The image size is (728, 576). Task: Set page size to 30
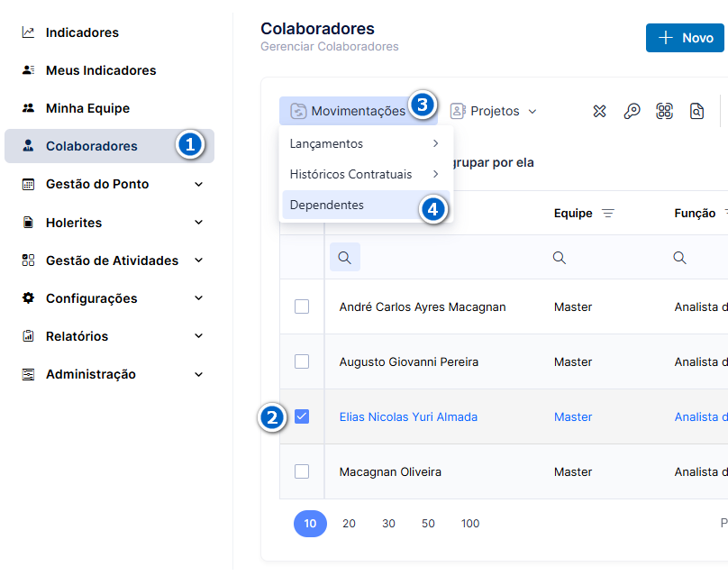(388, 524)
